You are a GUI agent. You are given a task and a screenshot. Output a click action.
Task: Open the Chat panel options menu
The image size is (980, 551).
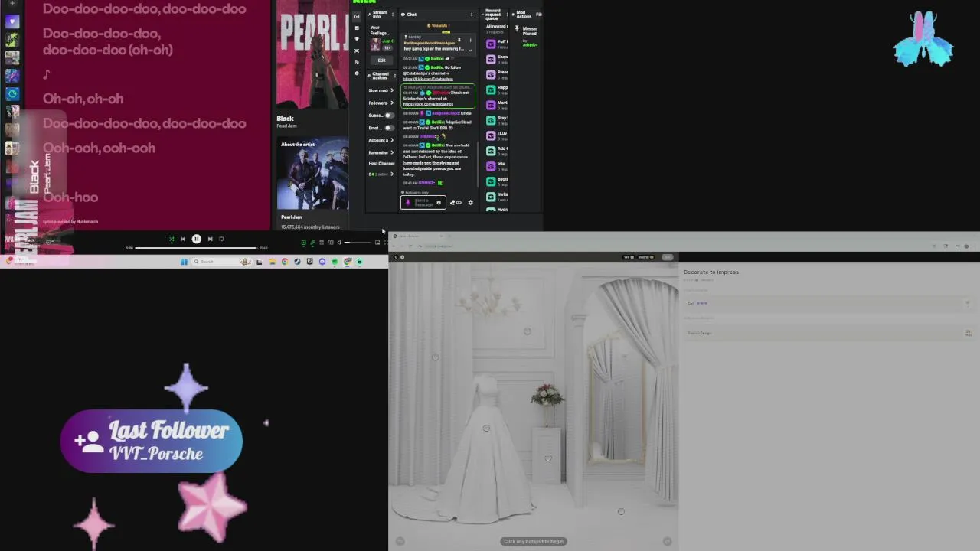coord(472,15)
